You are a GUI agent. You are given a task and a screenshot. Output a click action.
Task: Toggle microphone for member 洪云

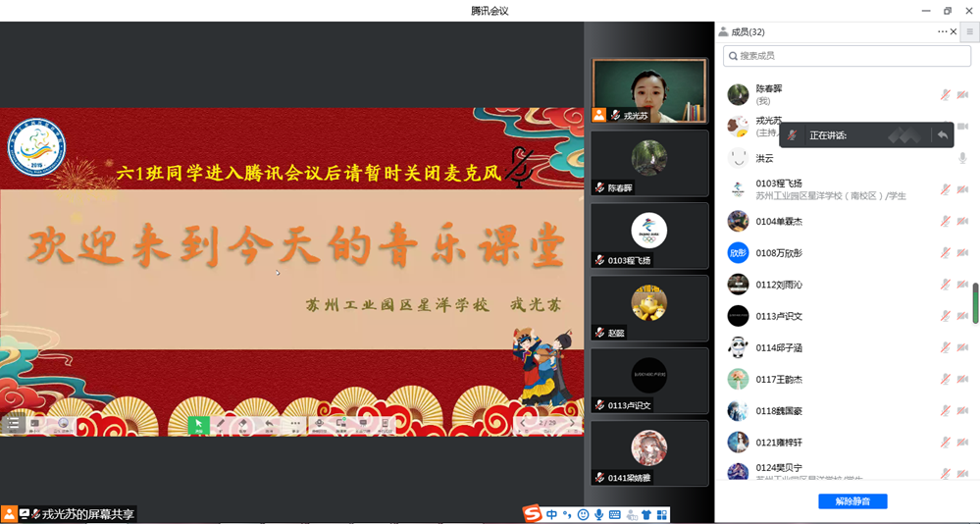pyautogui.click(x=962, y=158)
